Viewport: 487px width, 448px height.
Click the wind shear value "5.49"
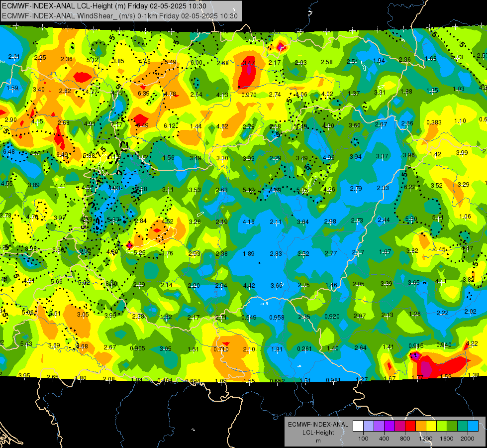170,62
